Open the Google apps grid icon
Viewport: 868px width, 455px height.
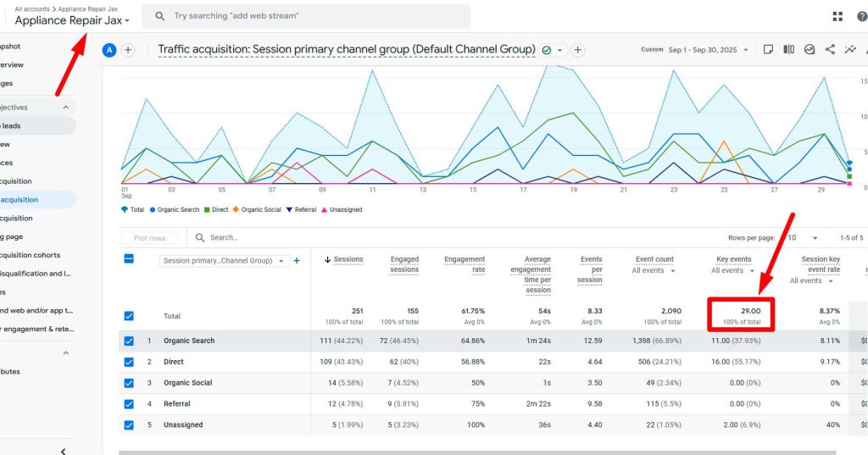point(837,16)
